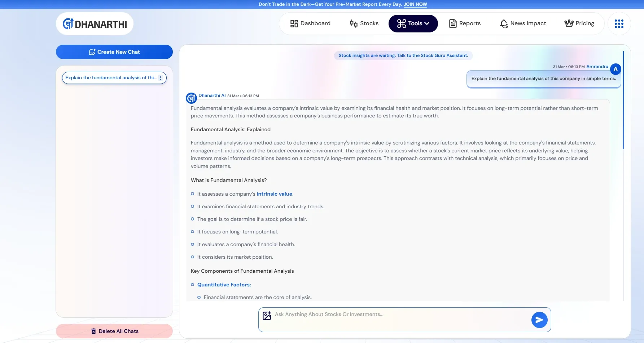Click the send message arrow icon
This screenshot has height=343, width=644.
tap(539, 320)
